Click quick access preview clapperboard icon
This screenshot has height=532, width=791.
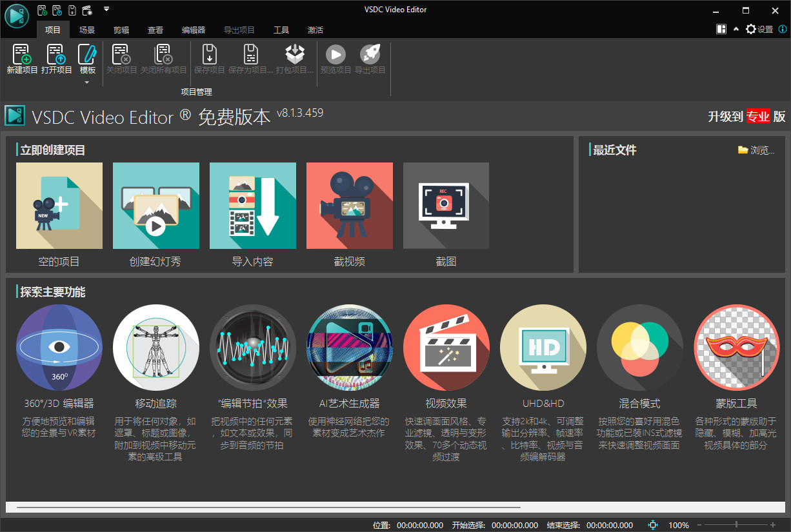tap(87, 10)
